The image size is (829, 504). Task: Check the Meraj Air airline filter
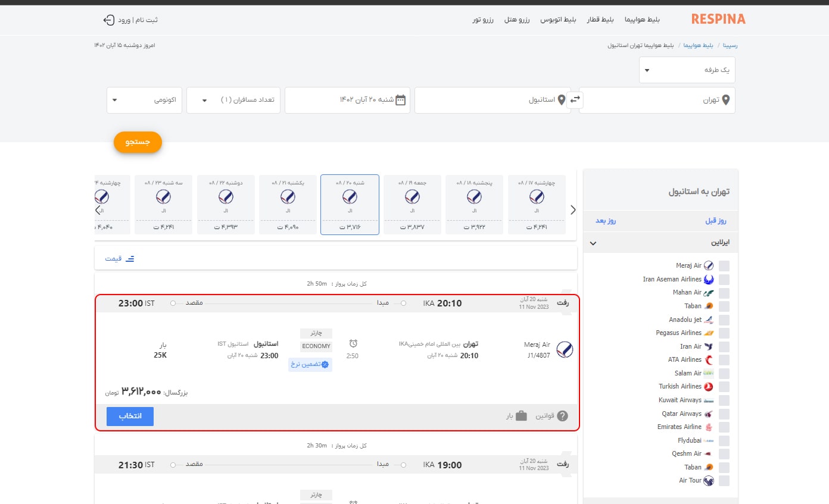pos(724,266)
